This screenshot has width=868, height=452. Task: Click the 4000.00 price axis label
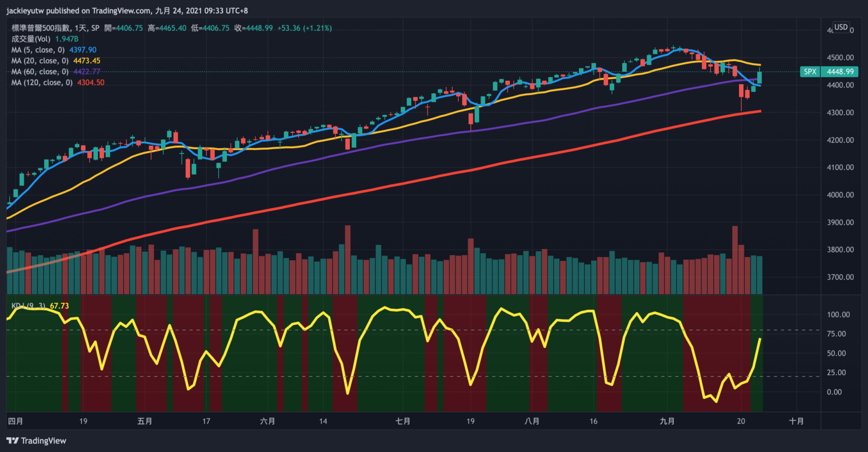(840, 195)
